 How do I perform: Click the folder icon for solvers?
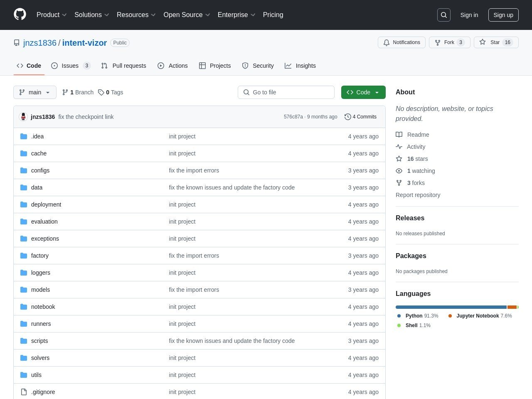pyautogui.click(x=24, y=358)
